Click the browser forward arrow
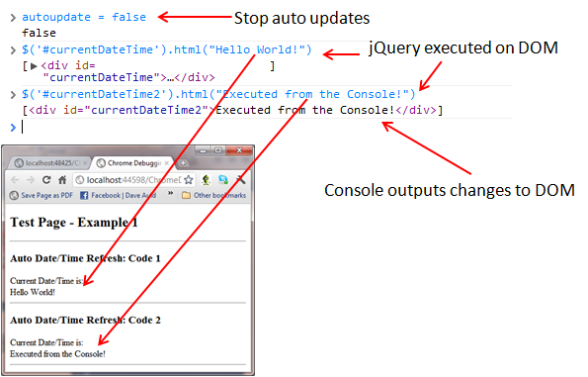Screen dimensions: 588x377 (31, 180)
